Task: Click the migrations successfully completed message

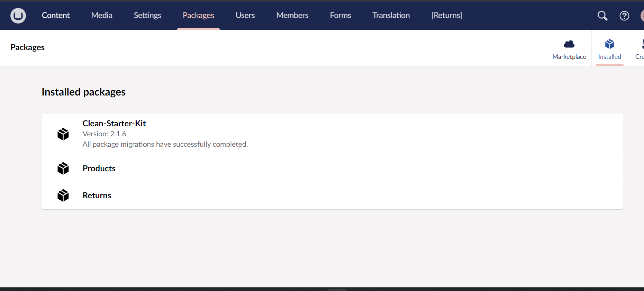Action: 165,144
